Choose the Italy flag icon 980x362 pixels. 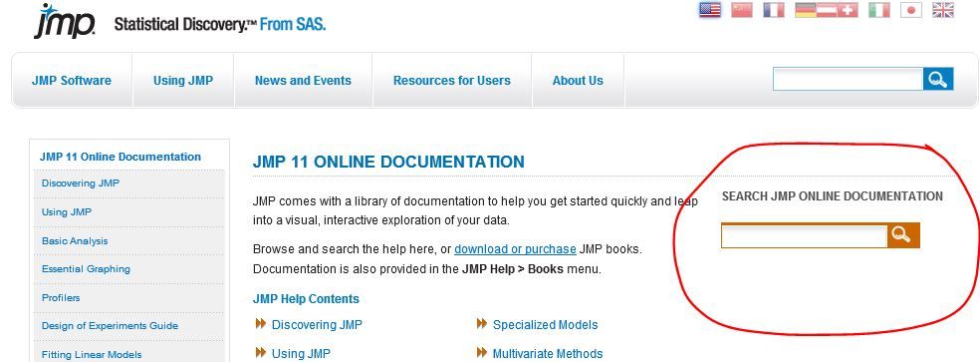click(879, 10)
